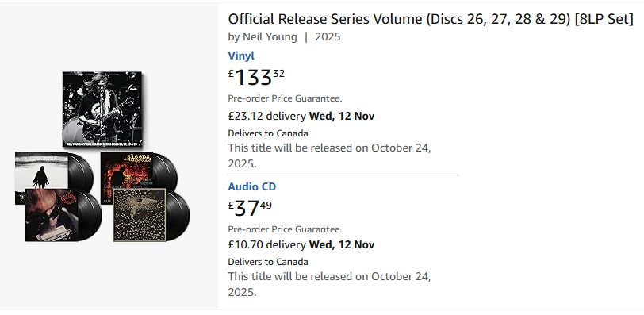The width and height of the screenshot is (644, 315).
Task: Click the £23.12 delivery Wed, 12 Nov line
Action: pos(301,116)
